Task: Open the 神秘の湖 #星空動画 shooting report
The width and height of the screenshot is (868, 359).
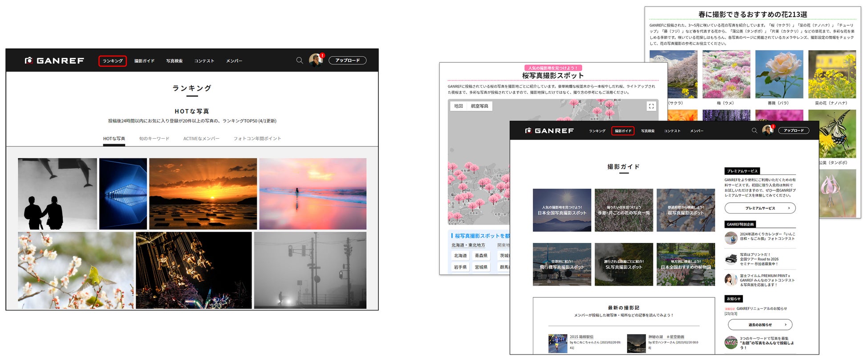Action: pyautogui.click(x=666, y=337)
